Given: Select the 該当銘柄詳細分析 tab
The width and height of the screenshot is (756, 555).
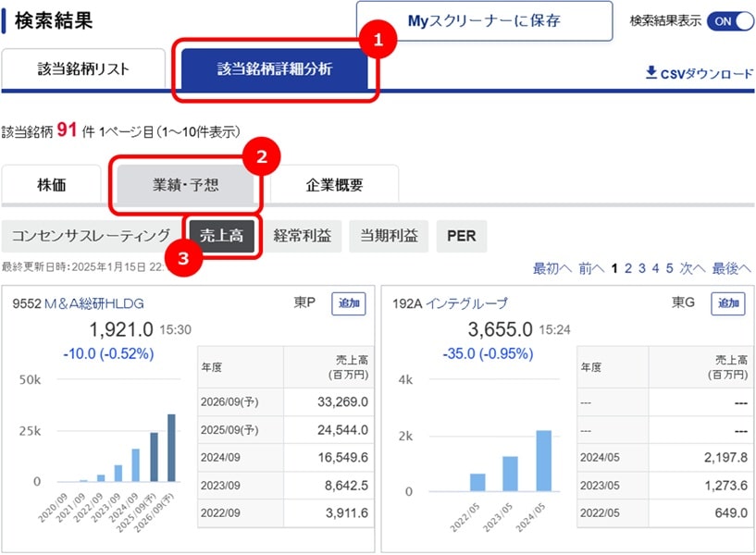Looking at the screenshot, I should [274, 68].
